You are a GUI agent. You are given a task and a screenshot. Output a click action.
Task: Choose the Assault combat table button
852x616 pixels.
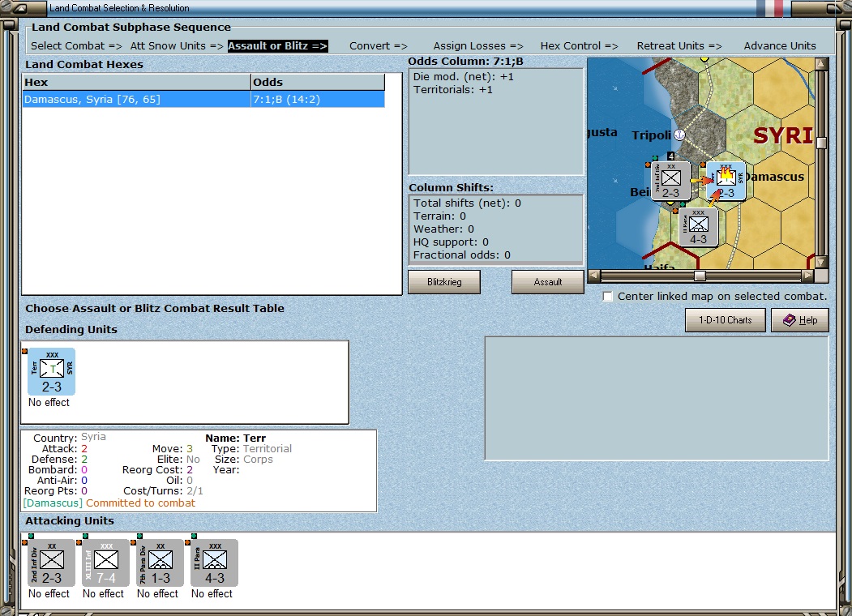[547, 282]
